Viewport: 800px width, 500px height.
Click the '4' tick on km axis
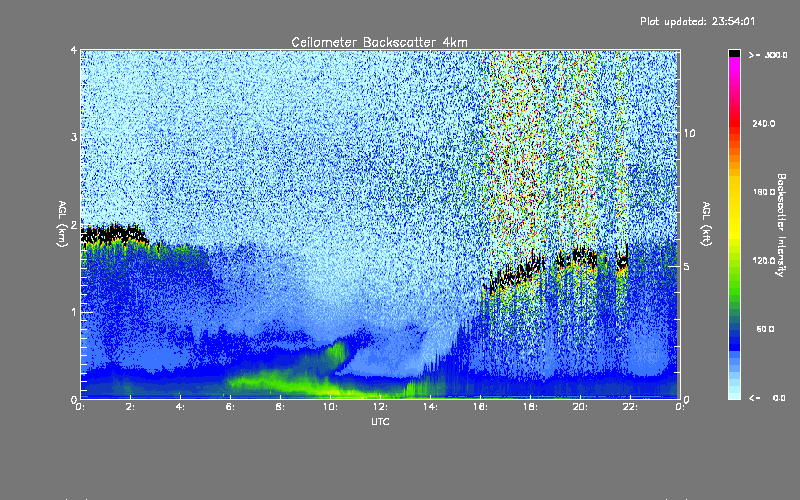[x=74, y=51]
